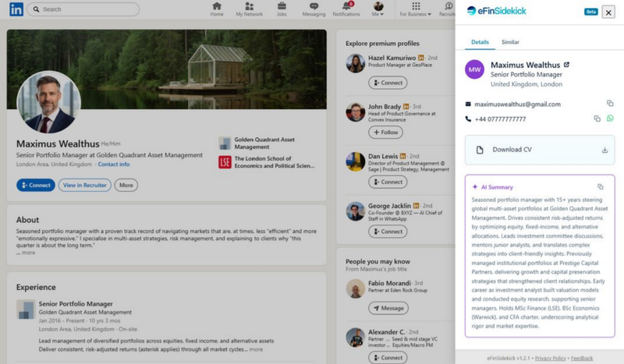Click the document icon in Download CV

pyautogui.click(x=480, y=150)
